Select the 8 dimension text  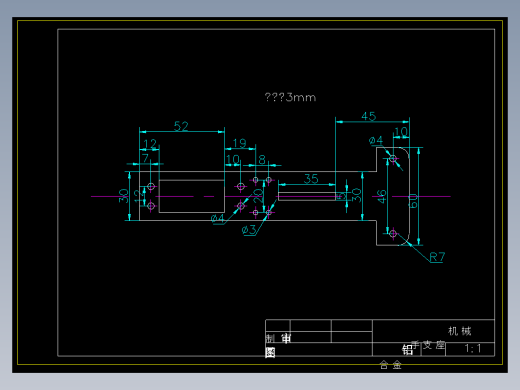click(x=262, y=160)
